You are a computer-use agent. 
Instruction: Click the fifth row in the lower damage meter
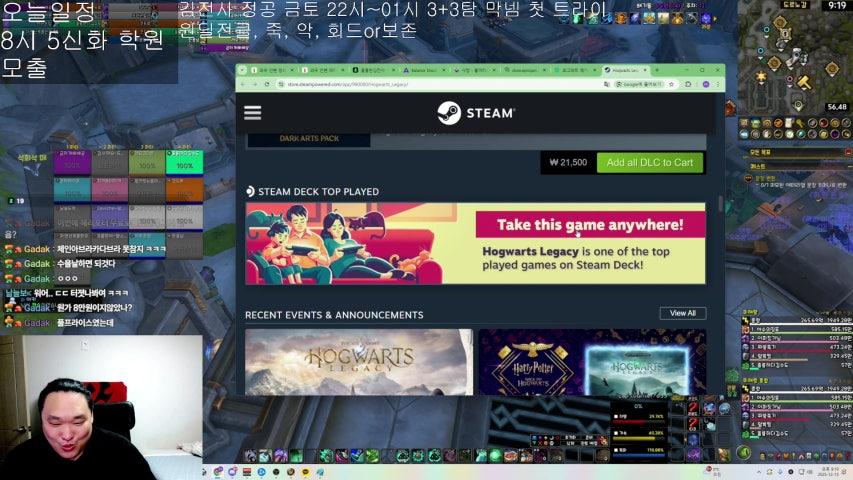797,433
